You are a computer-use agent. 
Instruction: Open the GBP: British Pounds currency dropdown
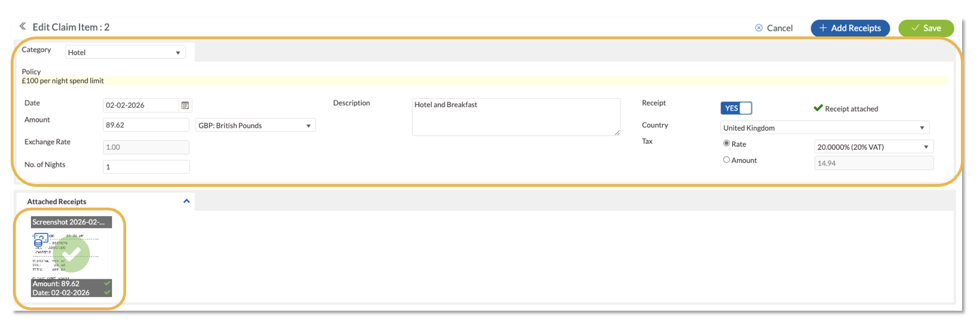(x=255, y=126)
